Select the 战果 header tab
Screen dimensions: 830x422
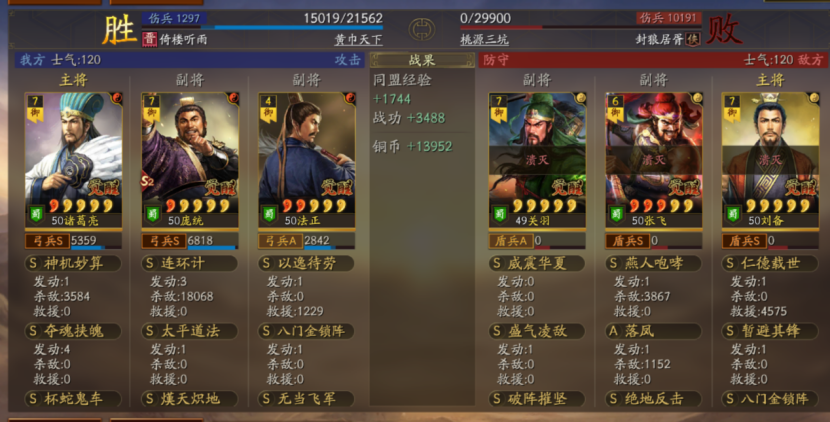click(422, 60)
